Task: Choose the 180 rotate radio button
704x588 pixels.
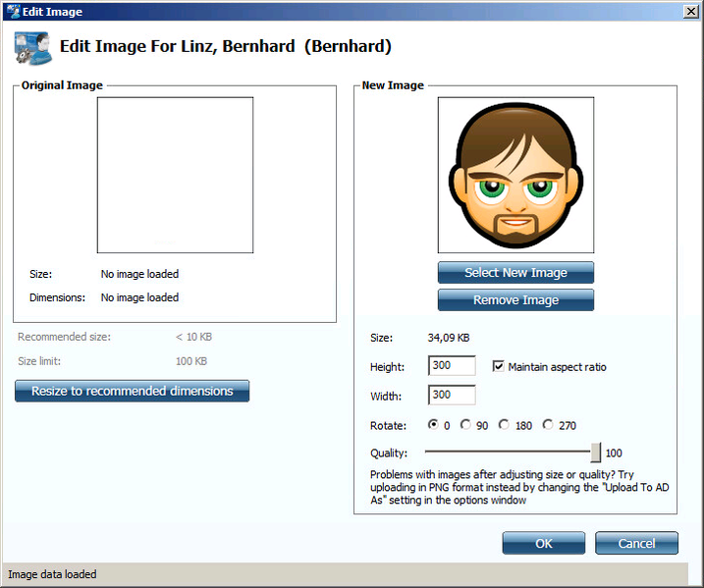Action: click(504, 425)
